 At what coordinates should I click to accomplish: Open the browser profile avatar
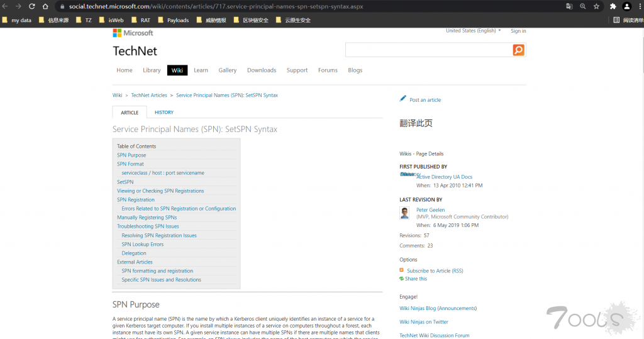(x=627, y=6)
